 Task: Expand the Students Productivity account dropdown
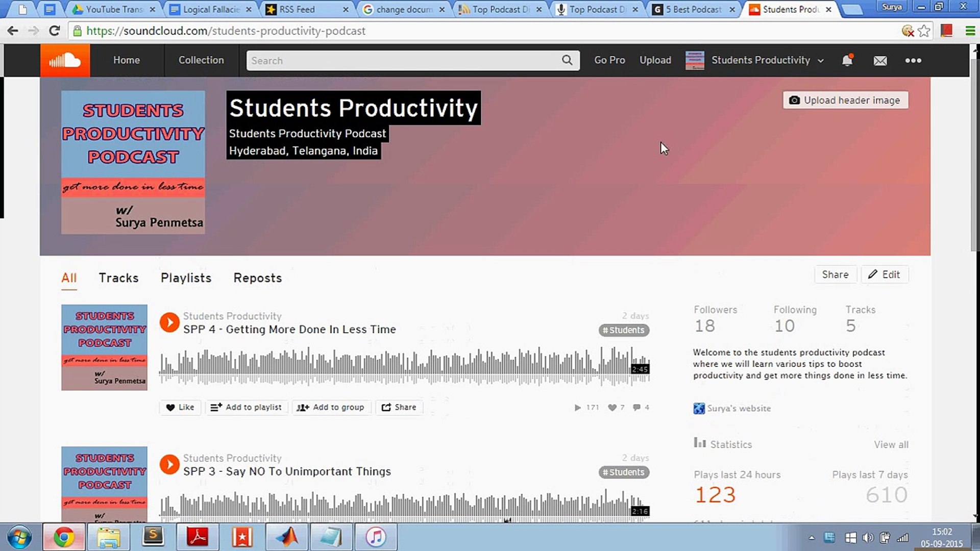tap(820, 60)
